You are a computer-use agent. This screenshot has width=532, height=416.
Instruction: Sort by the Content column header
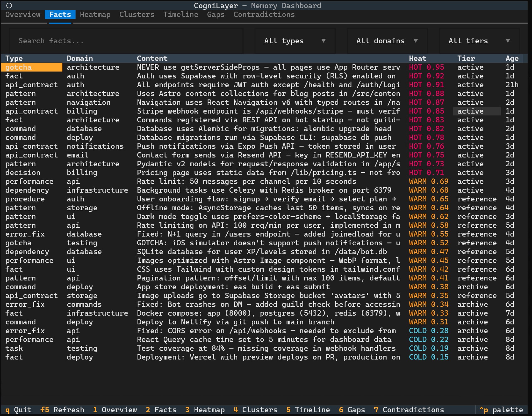(x=152, y=58)
